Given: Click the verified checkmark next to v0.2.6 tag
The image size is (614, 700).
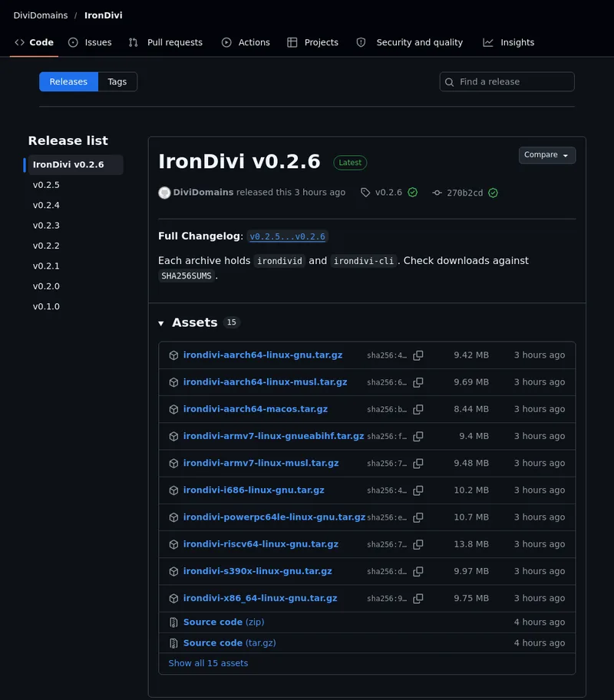Looking at the screenshot, I should (413, 193).
